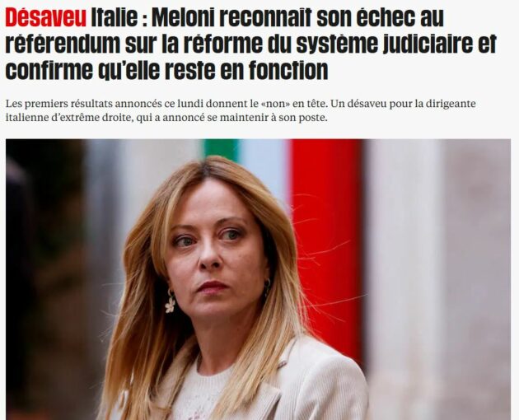The image size is (519, 420).
Task: Click the word "Italie" in the headline
Action: [x=115, y=17]
